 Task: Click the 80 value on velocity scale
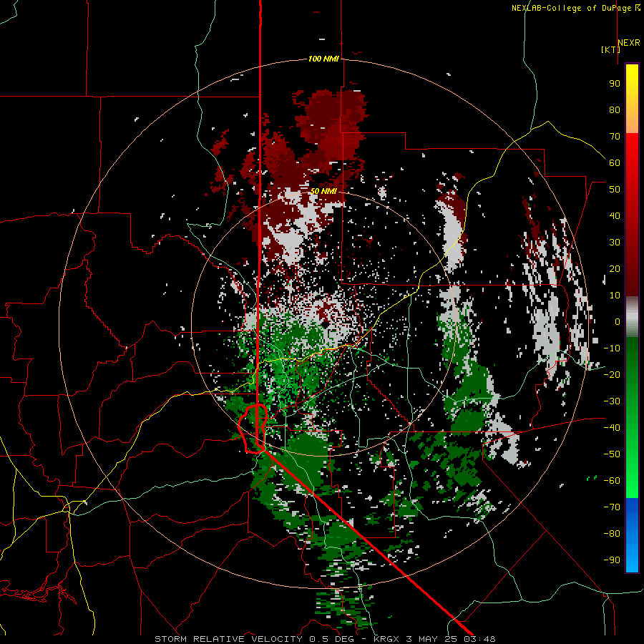coord(615,110)
